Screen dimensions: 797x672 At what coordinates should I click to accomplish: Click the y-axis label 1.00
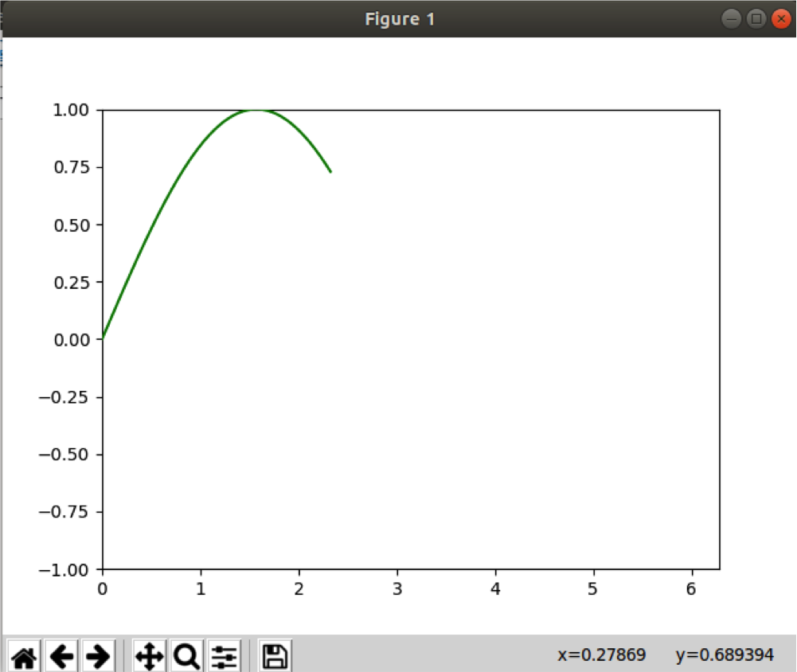(71, 110)
